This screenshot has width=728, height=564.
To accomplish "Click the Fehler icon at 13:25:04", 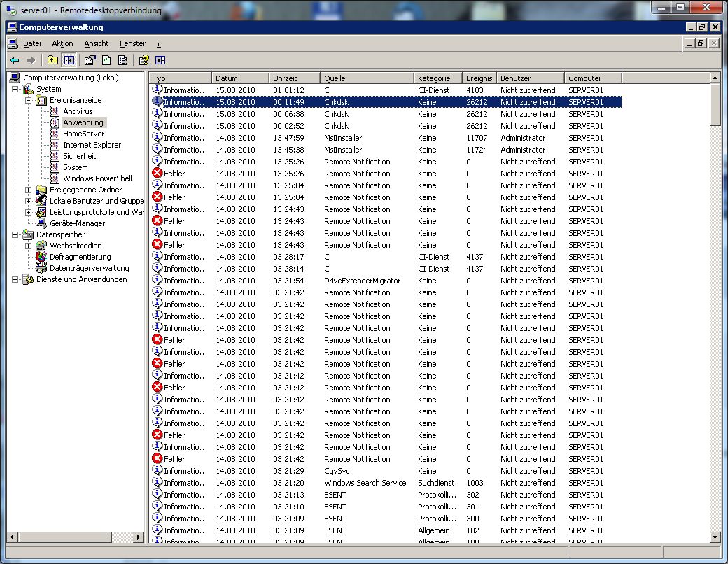I will point(157,197).
